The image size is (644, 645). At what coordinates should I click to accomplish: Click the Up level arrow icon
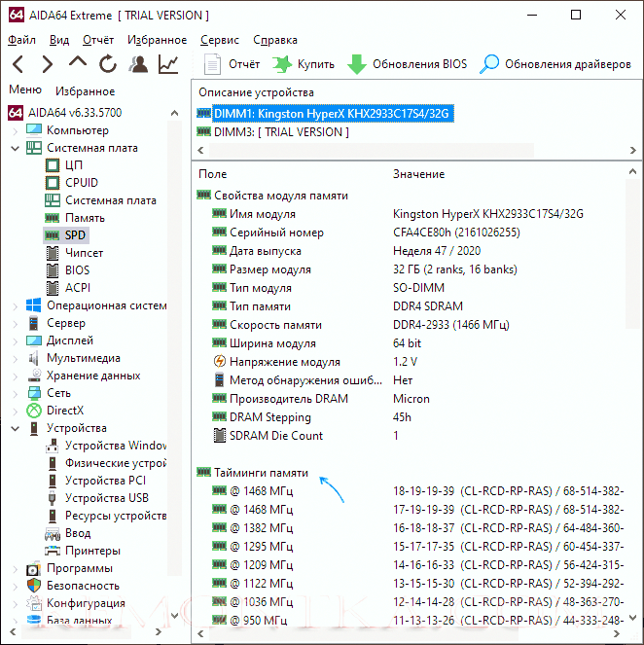click(x=78, y=64)
